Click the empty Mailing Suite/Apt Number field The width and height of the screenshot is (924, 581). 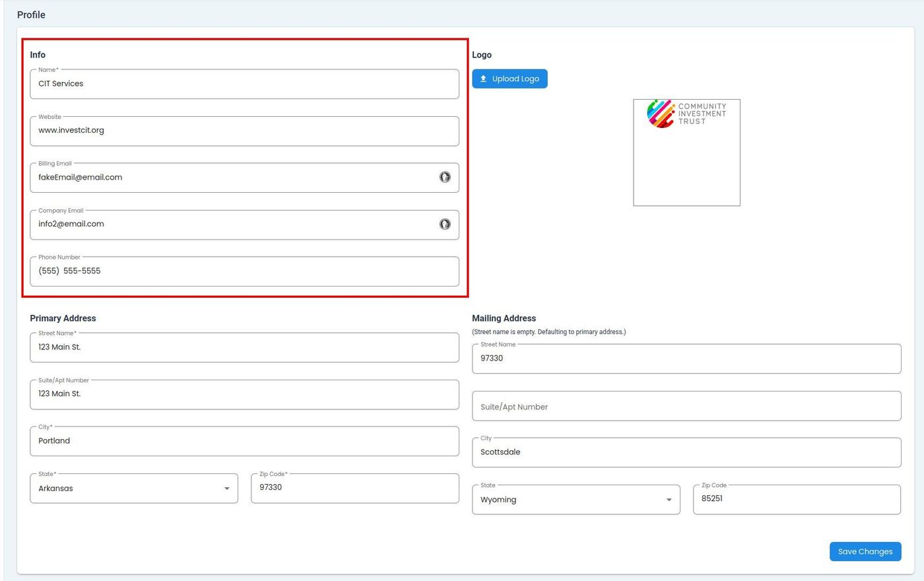(686, 407)
